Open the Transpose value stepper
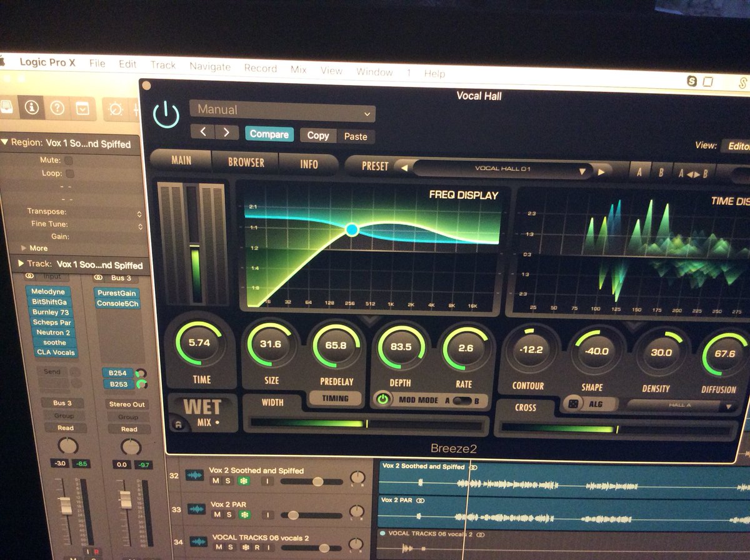Viewport: 750px width, 560px height. coord(139,213)
